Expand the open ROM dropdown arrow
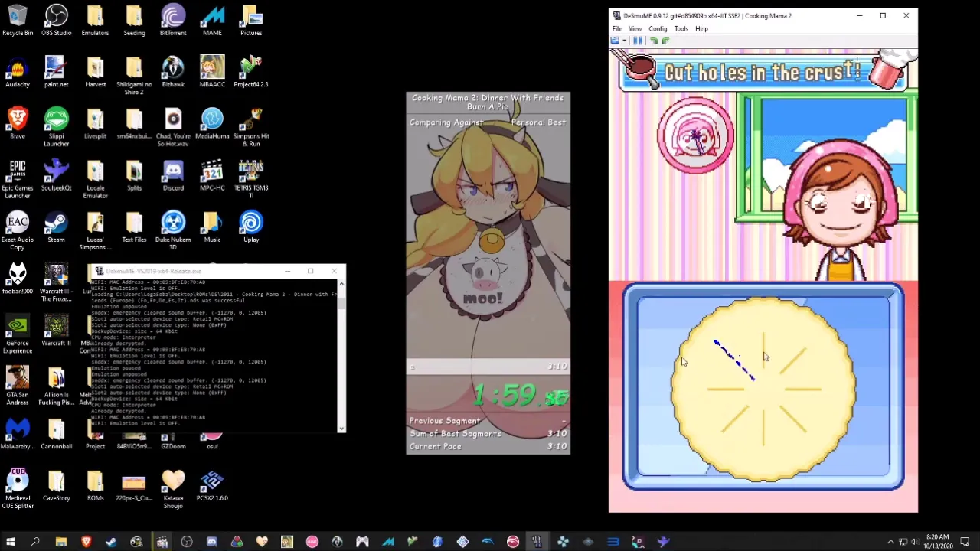The height and width of the screenshot is (551, 980). (x=623, y=41)
